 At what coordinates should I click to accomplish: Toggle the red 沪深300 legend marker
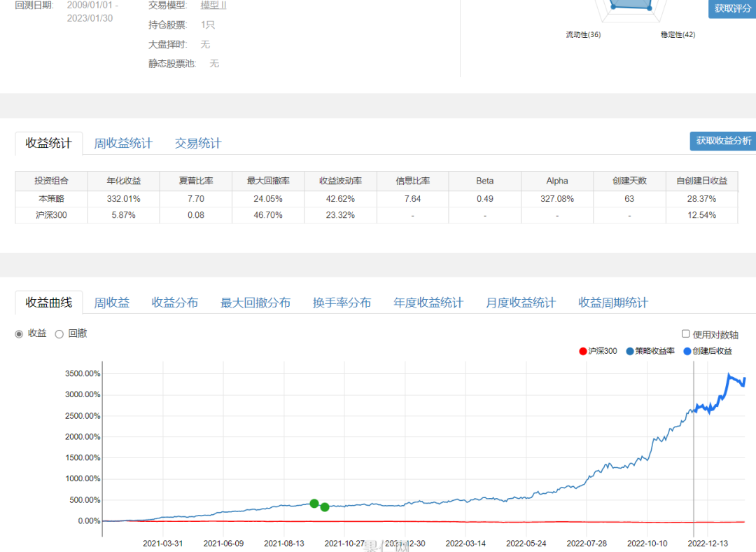[x=583, y=351]
